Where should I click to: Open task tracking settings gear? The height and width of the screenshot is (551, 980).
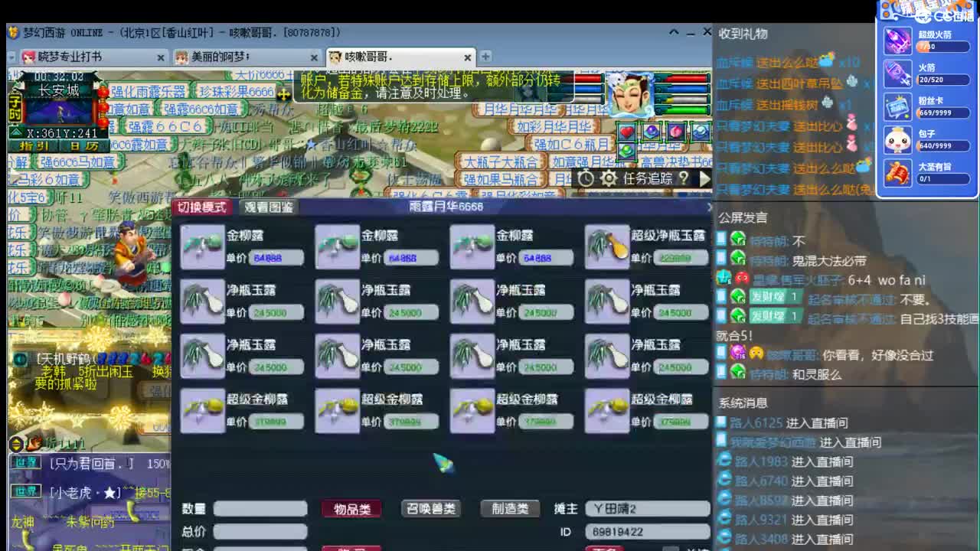609,178
